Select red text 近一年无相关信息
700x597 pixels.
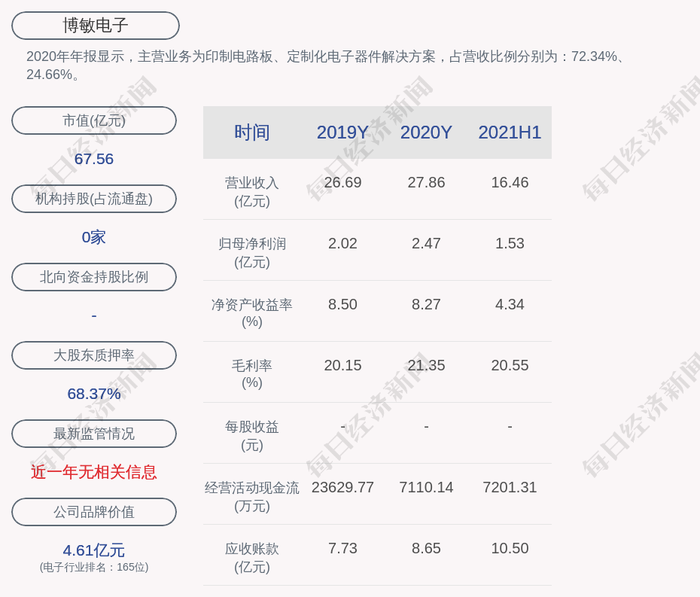(x=94, y=472)
